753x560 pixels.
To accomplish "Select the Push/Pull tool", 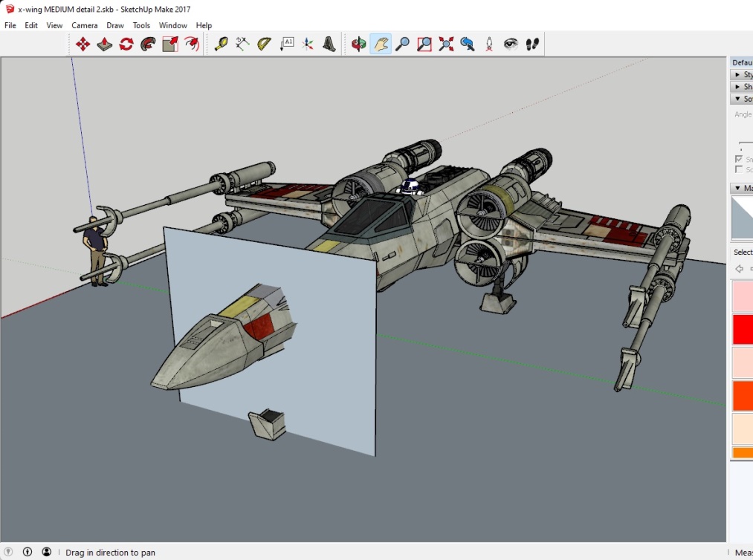I will tap(104, 44).
